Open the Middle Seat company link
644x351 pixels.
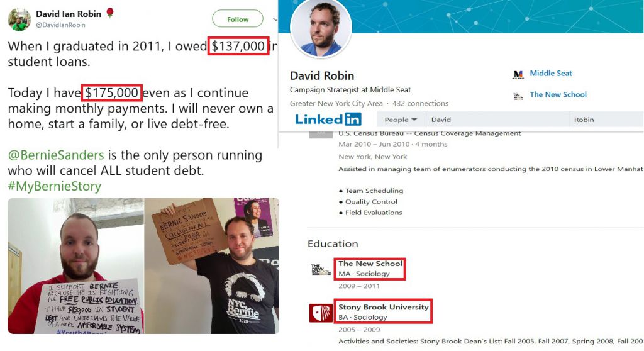click(550, 73)
